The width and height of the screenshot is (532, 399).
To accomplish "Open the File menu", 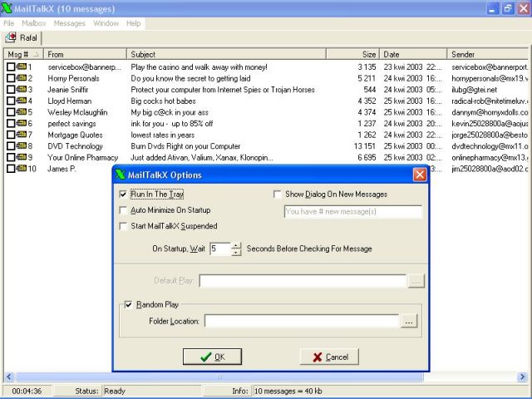I will (9, 23).
